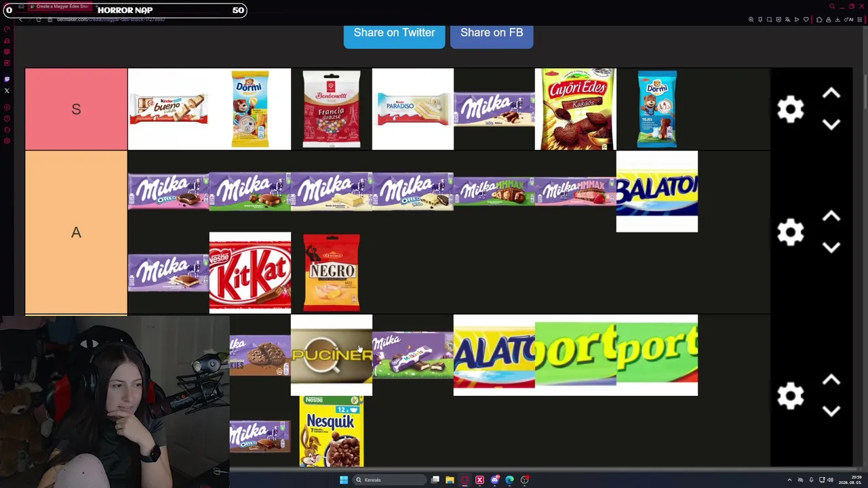Select the orange A tier label
868x488 pixels.
point(76,232)
